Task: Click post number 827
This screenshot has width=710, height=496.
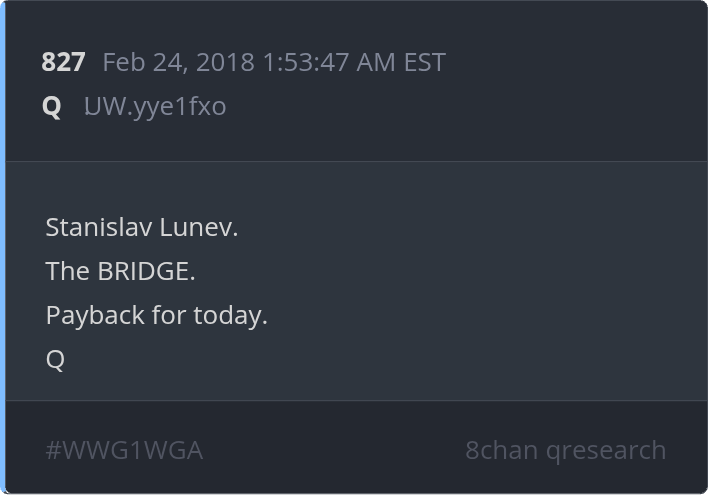Action: coord(63,62)
